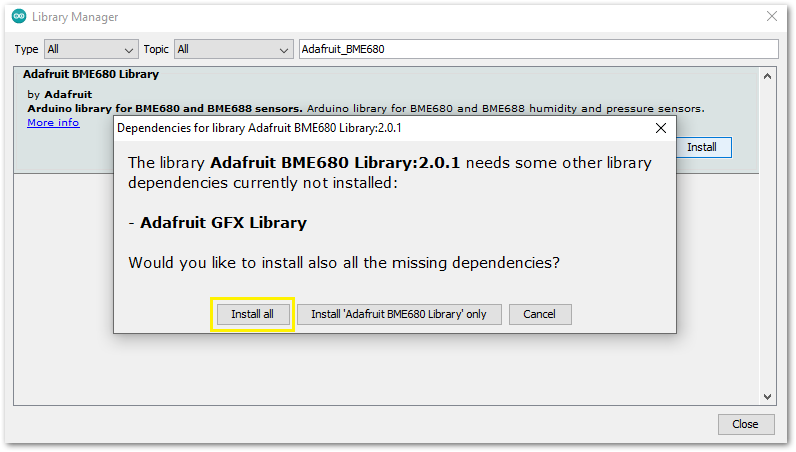Open the More info link
Screen dimensions: 796x452
(53, 123)
